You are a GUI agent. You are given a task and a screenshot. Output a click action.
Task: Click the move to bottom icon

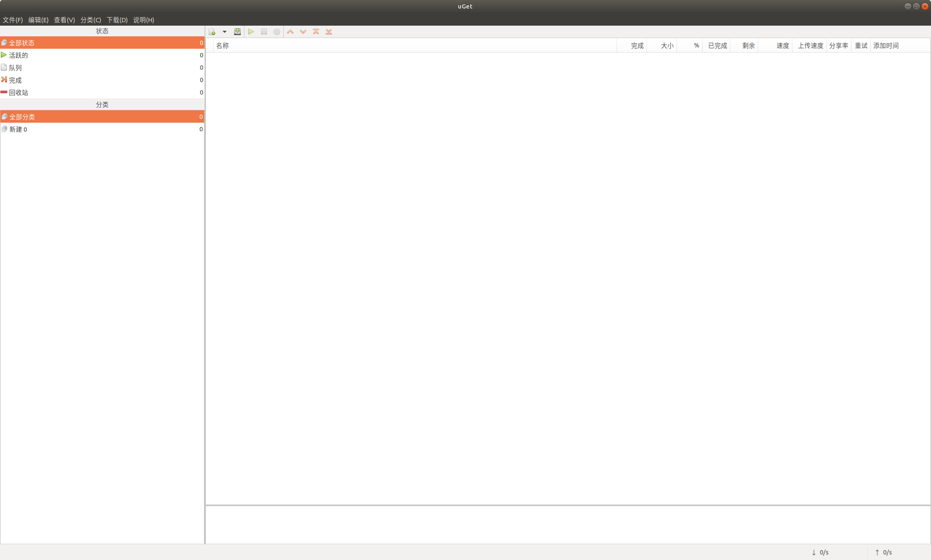pos(329,32)
